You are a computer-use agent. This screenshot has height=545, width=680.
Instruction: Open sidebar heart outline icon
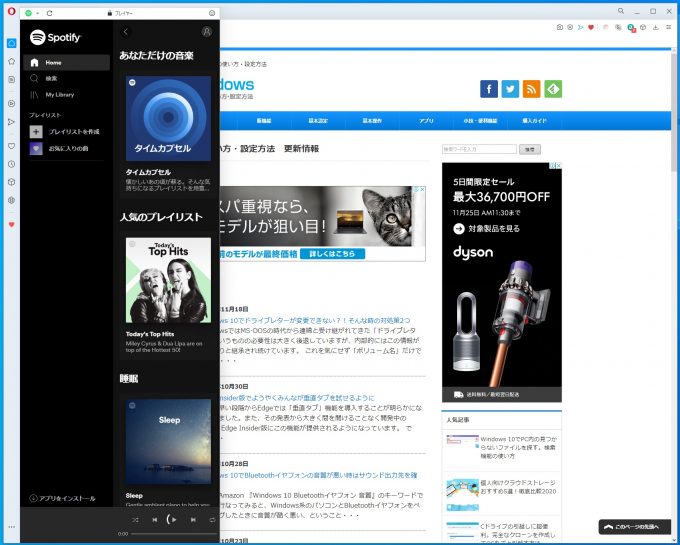pos(12,146)
